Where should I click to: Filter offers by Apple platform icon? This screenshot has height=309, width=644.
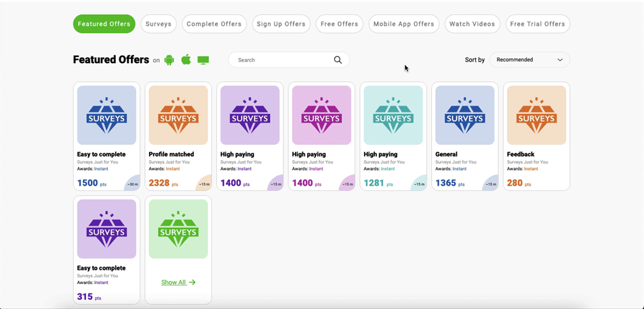(186, 60)
